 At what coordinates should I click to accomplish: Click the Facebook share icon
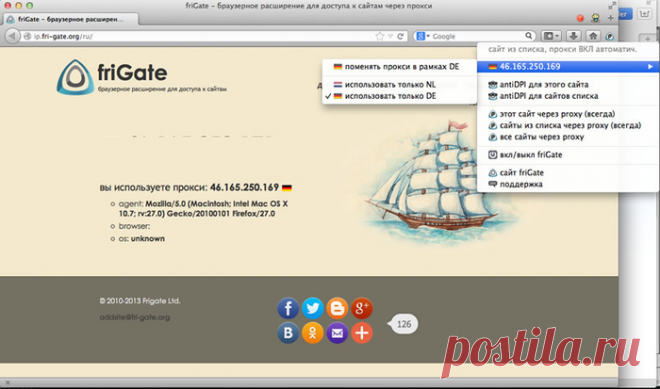pyautogui.click(x=288, y=308)
